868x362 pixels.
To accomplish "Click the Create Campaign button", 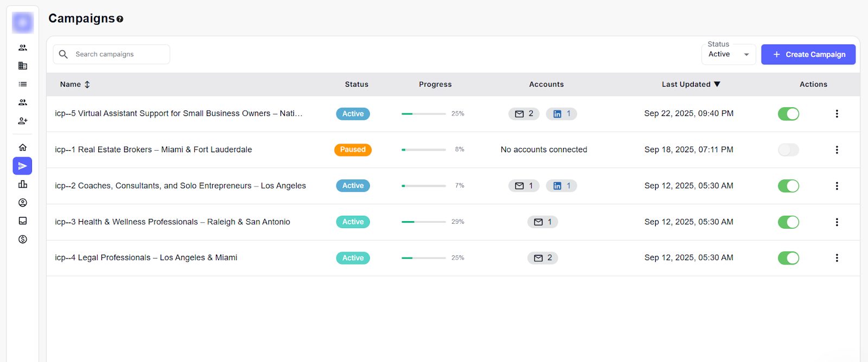I will pos(808,55).
